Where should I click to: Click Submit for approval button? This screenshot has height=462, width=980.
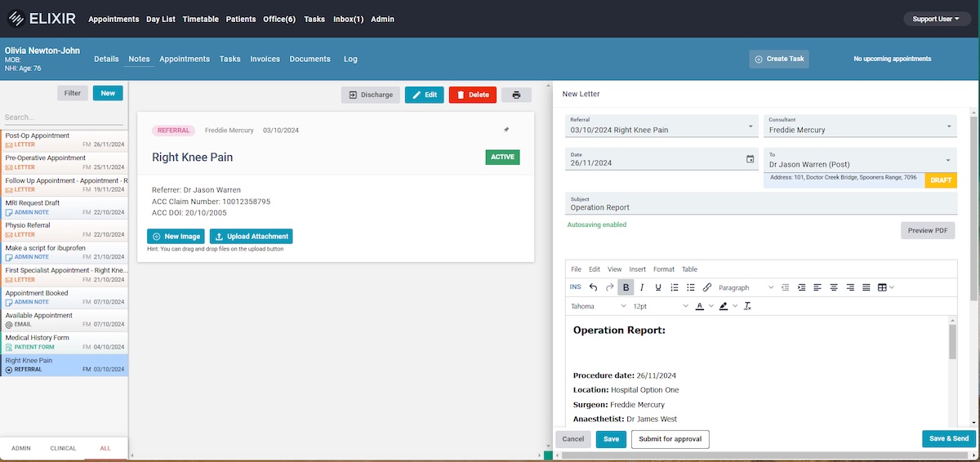coord(670,439)
